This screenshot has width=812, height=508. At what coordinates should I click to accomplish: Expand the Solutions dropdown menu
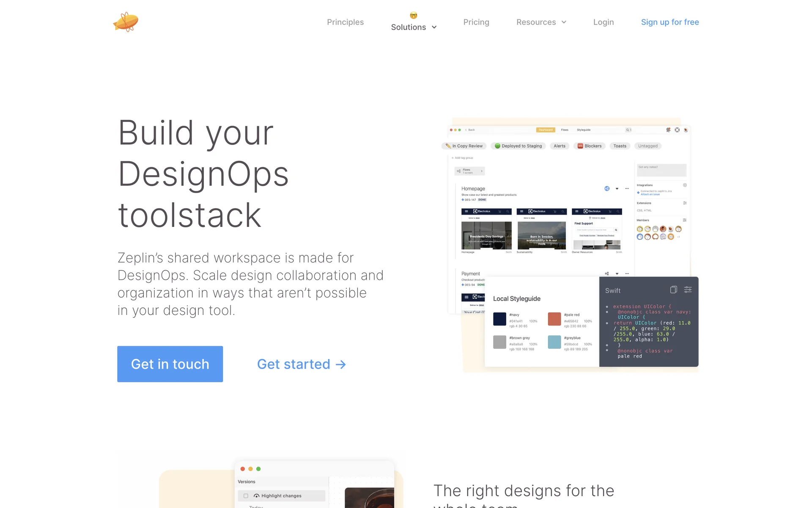click(414, 27)
